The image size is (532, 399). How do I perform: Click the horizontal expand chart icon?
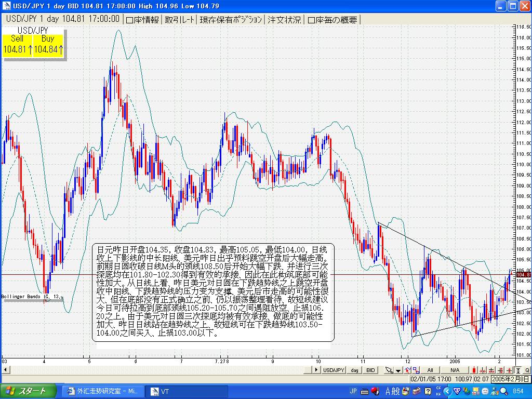click(491, 370)
